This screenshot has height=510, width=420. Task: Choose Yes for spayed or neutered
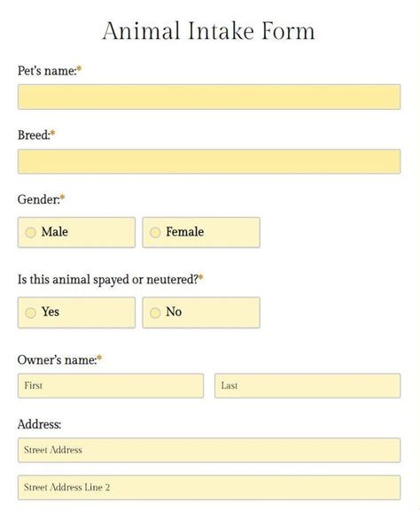30,313
